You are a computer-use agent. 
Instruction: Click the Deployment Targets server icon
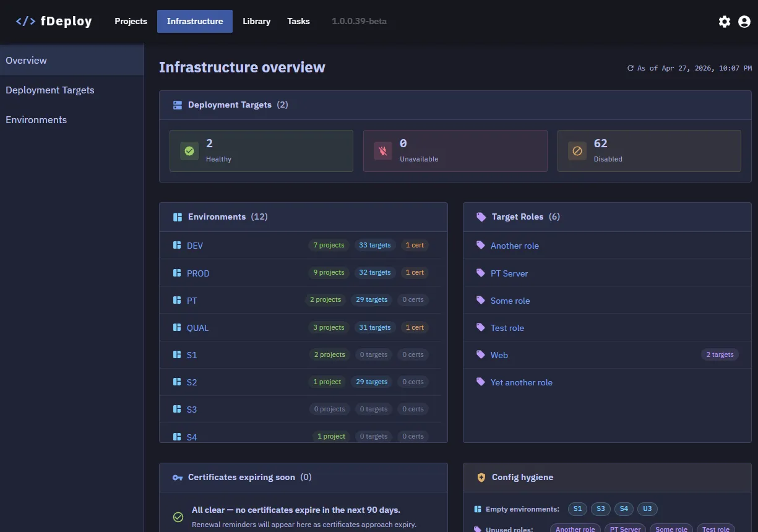point(178,105)
